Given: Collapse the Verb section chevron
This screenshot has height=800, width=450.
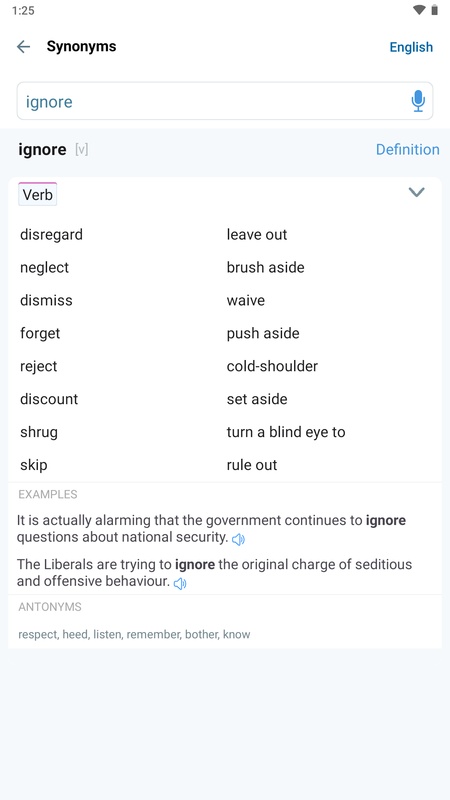Looking at the screenshot, I should point(417,192).
